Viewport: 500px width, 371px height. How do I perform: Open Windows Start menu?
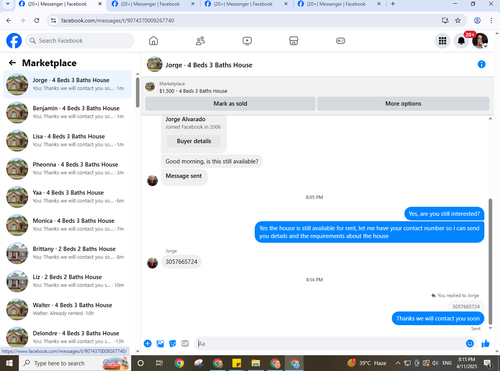pyautogui.click(x=9, y=363)
